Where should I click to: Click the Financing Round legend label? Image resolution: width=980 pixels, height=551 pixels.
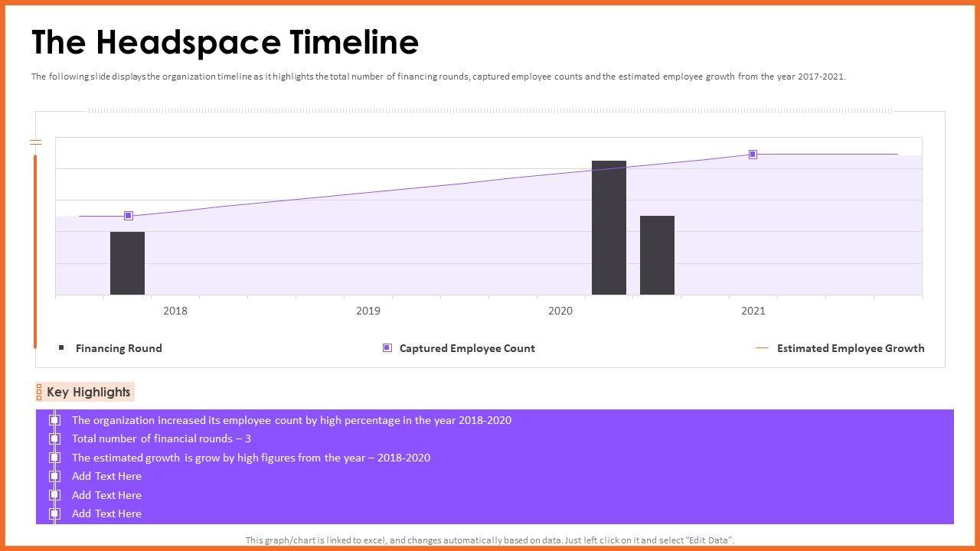[x=119, y=348]
